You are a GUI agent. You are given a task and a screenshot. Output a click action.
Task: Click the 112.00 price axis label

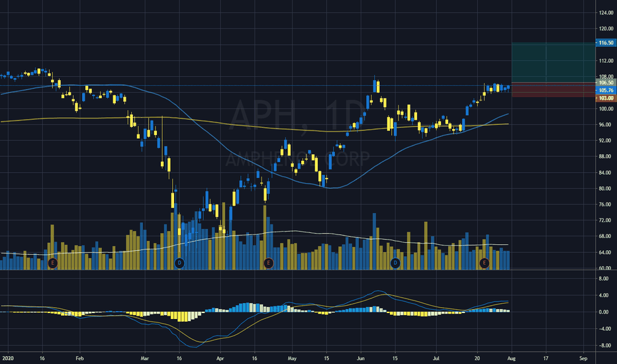pyautogui.click(x=606, y=61)
